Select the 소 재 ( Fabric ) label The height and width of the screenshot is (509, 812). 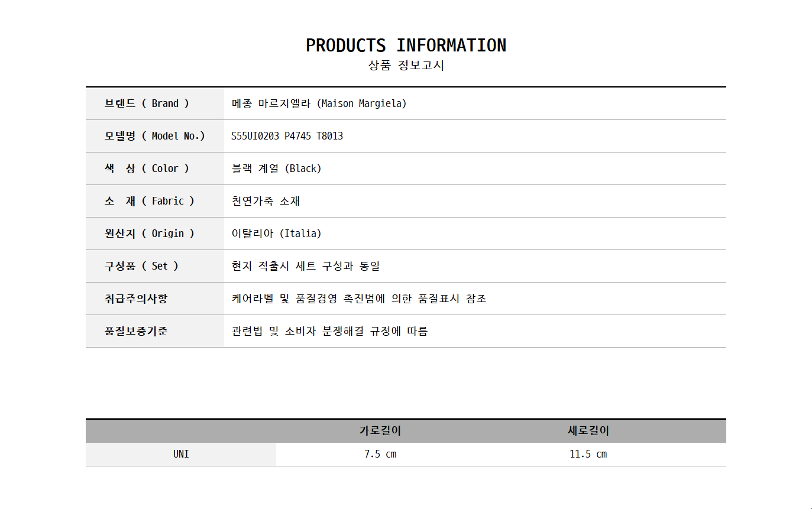[x=150, y=201]
